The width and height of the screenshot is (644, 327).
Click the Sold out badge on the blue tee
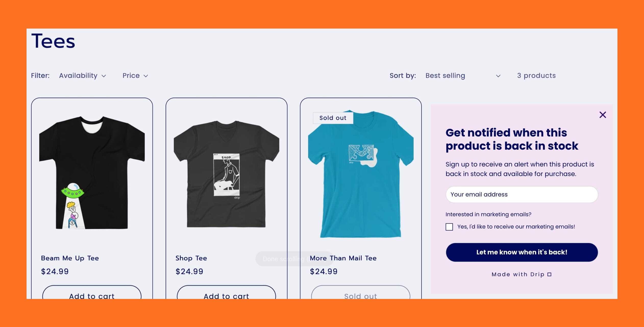click(333, 118)
